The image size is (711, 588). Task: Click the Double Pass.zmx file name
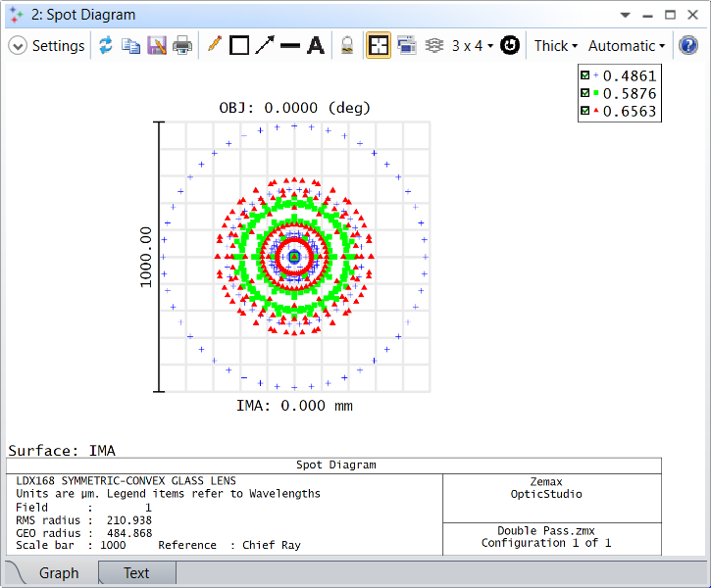546,530
